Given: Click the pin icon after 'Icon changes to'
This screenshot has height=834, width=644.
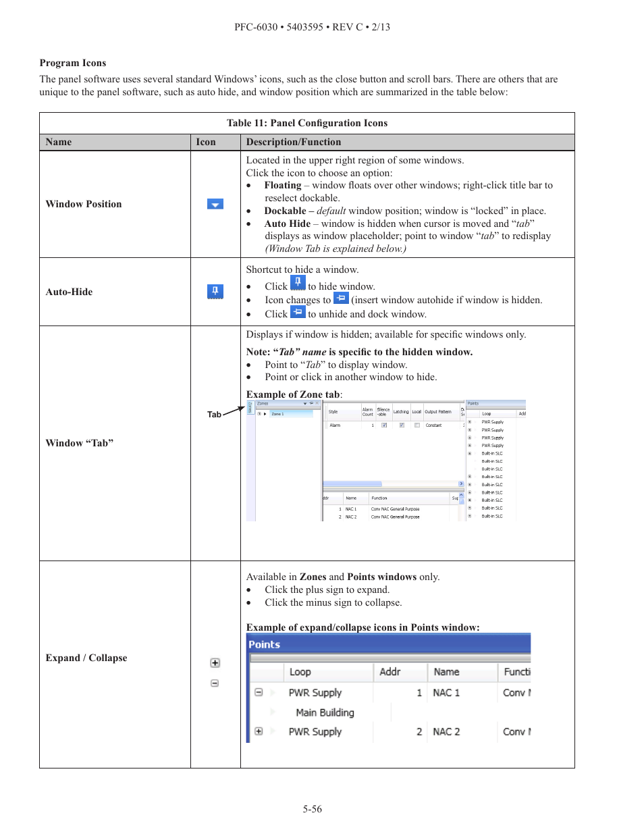Looking at the screenshot, I should (x=341, y=298).
